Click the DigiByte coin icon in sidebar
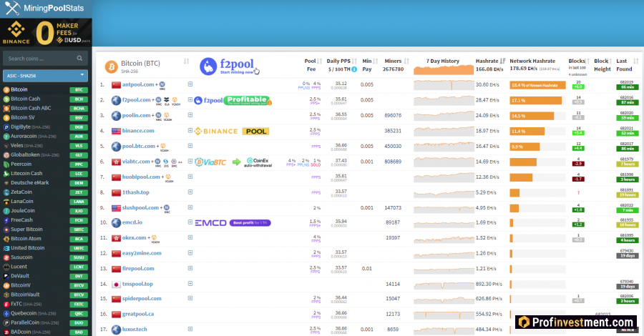 (x=6, y=127)
